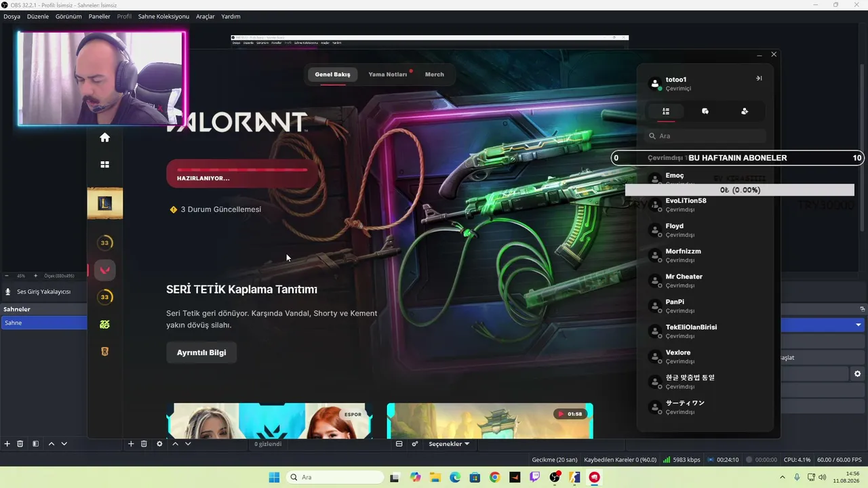868x488 pixels.
Task: Zoom in the OBS preview with plus
Action: pyautogui.click(x=35, y=276)
